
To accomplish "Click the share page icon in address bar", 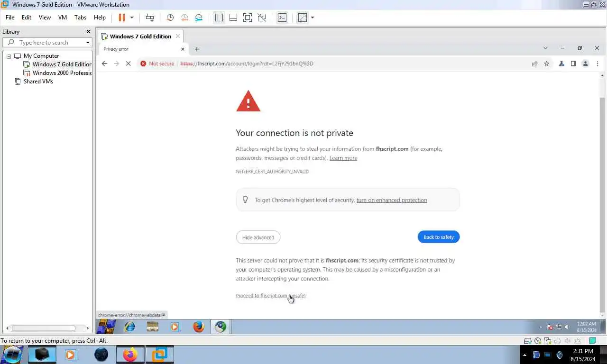I will pyautogui.click(x=534, y=64).
